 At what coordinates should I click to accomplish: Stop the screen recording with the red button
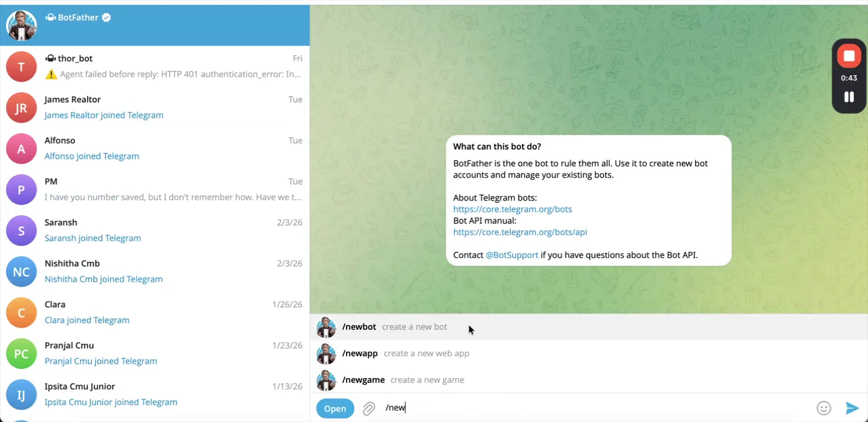[x=849, y=56]
